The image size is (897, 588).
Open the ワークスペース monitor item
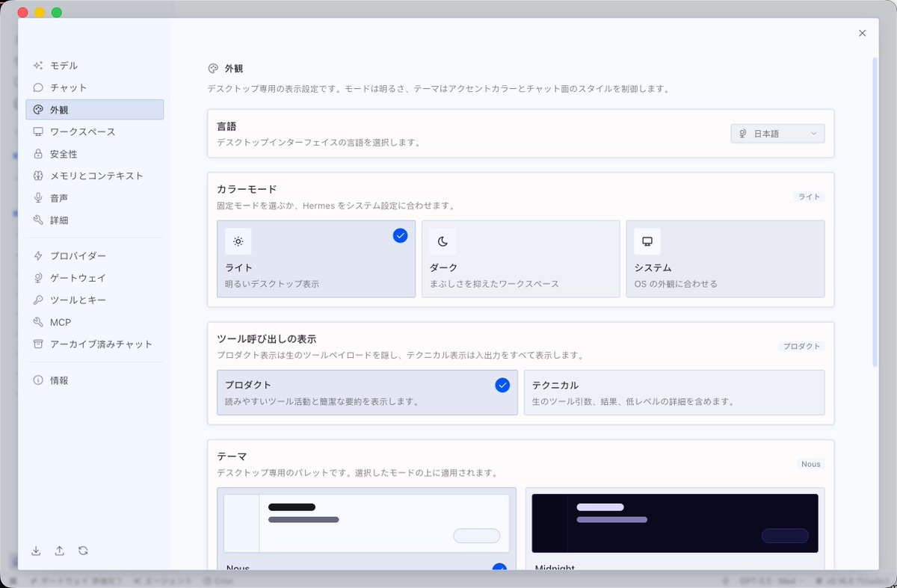point(94,131)
